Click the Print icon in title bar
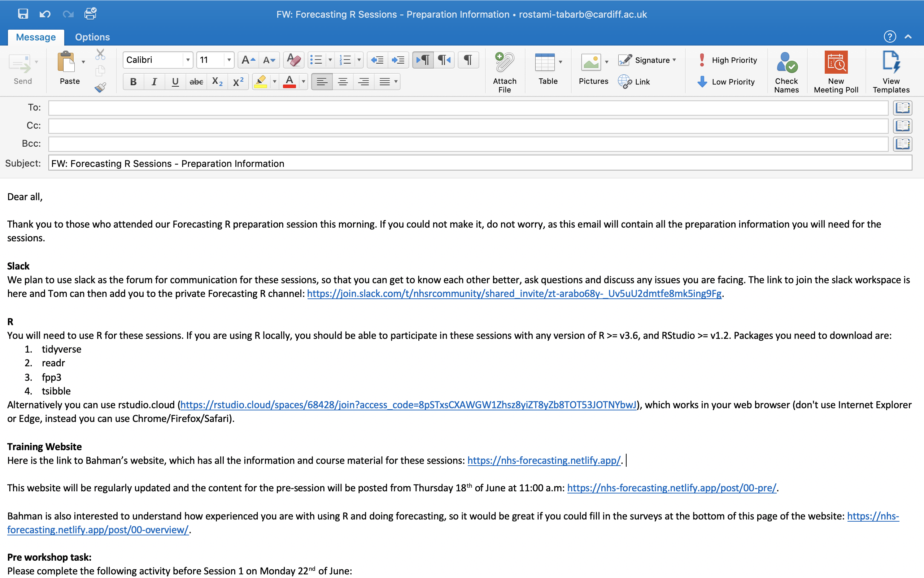924x578 pixels. click(91, 14)
